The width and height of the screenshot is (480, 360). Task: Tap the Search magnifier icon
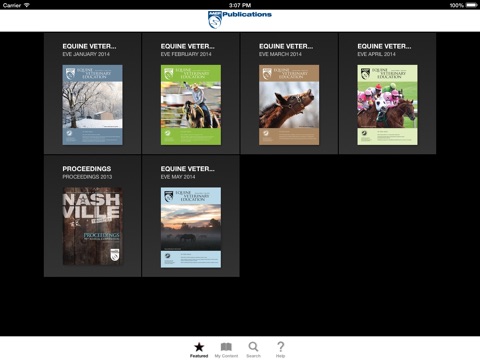(253, 347)
